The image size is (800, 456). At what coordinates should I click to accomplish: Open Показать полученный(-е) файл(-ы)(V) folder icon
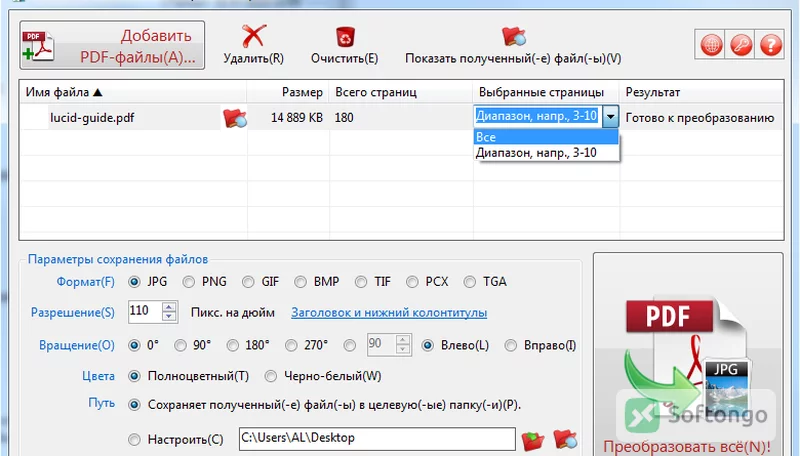coord(513,36)
